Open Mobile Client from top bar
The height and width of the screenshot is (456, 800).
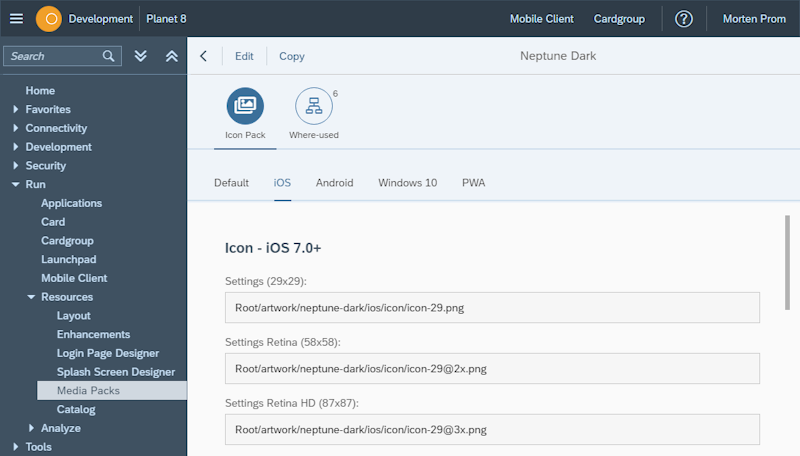[541, 18]
